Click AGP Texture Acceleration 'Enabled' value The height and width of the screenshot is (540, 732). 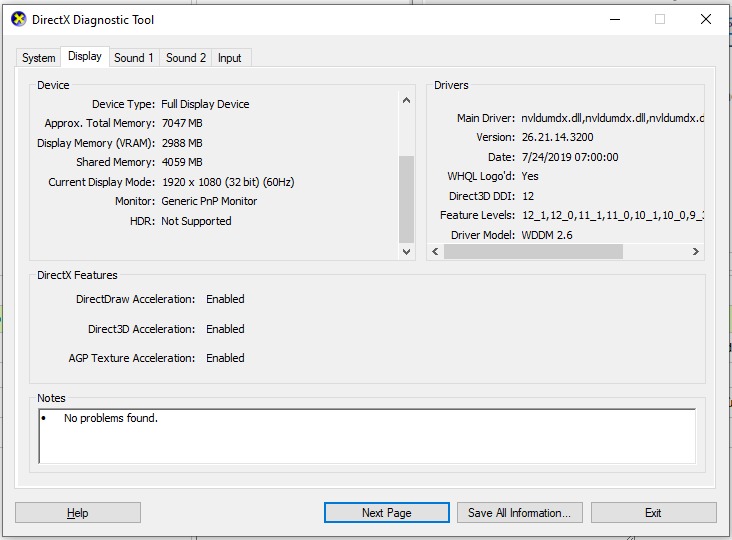[225, 358]
